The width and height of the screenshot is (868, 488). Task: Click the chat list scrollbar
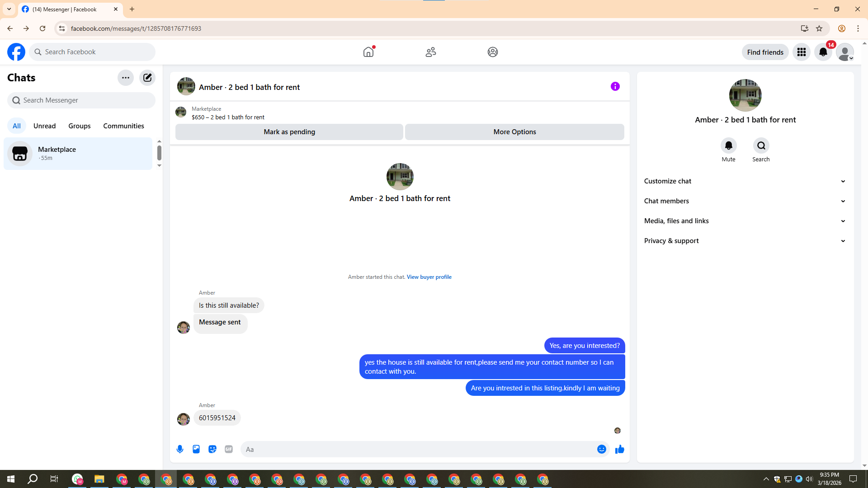pyautogui.click(x=159, y=153)
